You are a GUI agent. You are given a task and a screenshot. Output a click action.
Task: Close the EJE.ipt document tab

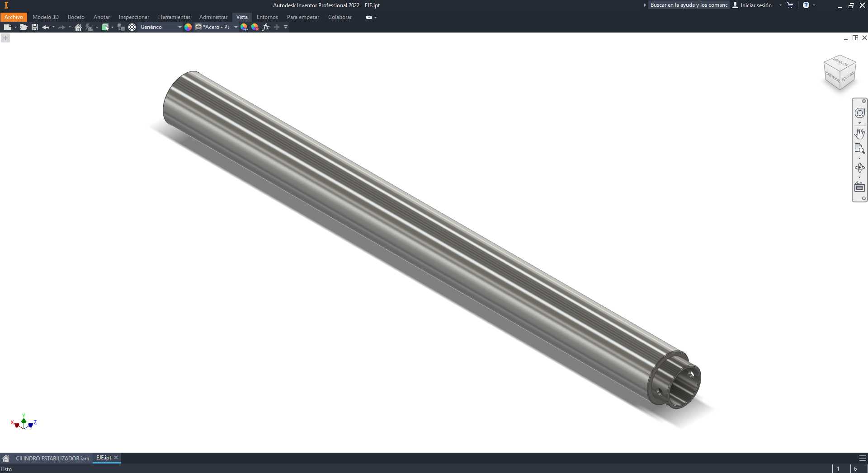click(x=116, y=458)
